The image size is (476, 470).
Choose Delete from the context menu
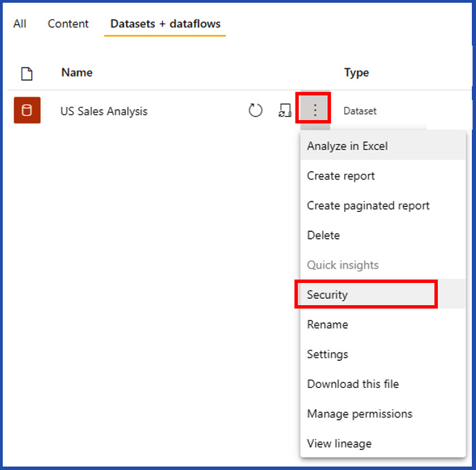(x=323, y=235)
